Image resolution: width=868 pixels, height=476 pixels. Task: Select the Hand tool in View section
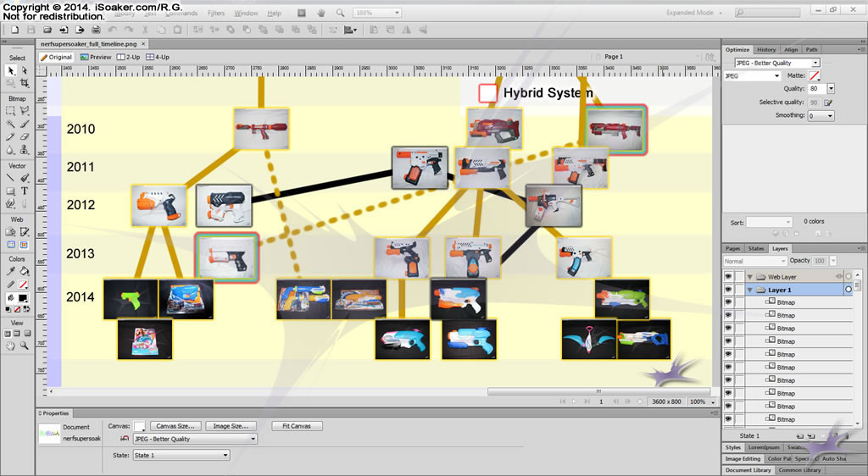10,346
